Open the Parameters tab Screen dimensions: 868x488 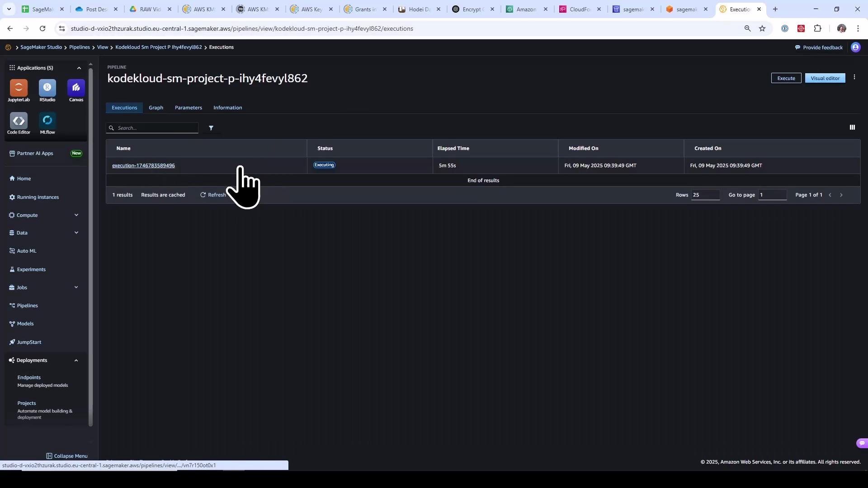(x=189, y=108)
